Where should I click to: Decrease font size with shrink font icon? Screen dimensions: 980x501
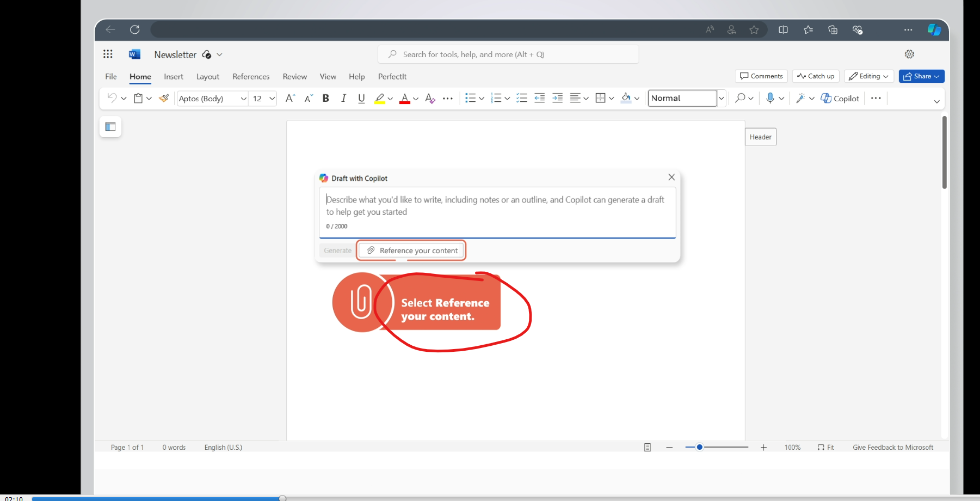[308, 98]
